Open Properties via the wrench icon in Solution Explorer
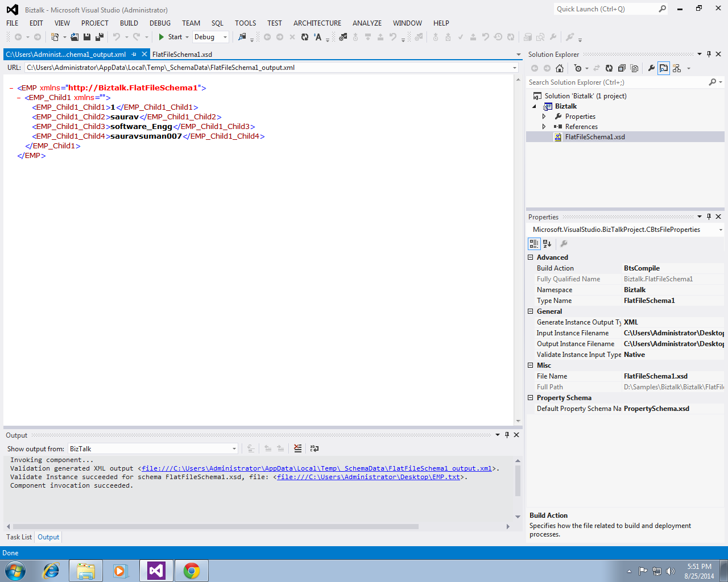Image resolution: width=728 pixels, height=582 pixels. tap(652, 68)
